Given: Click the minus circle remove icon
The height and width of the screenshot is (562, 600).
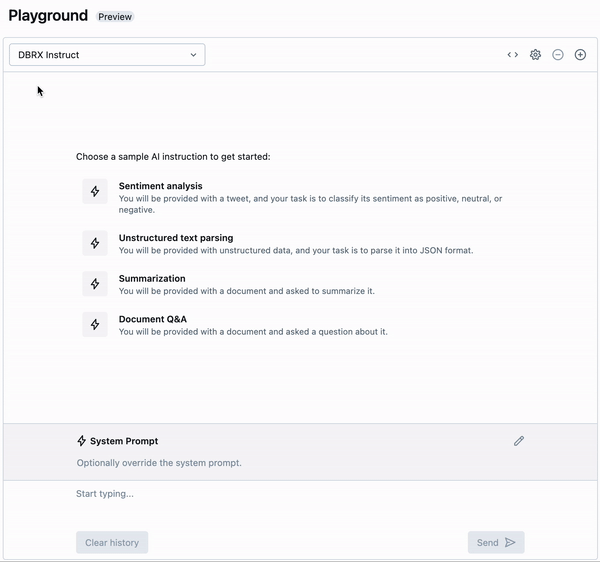Looking at the screenshot, I should tap(558, 55).
